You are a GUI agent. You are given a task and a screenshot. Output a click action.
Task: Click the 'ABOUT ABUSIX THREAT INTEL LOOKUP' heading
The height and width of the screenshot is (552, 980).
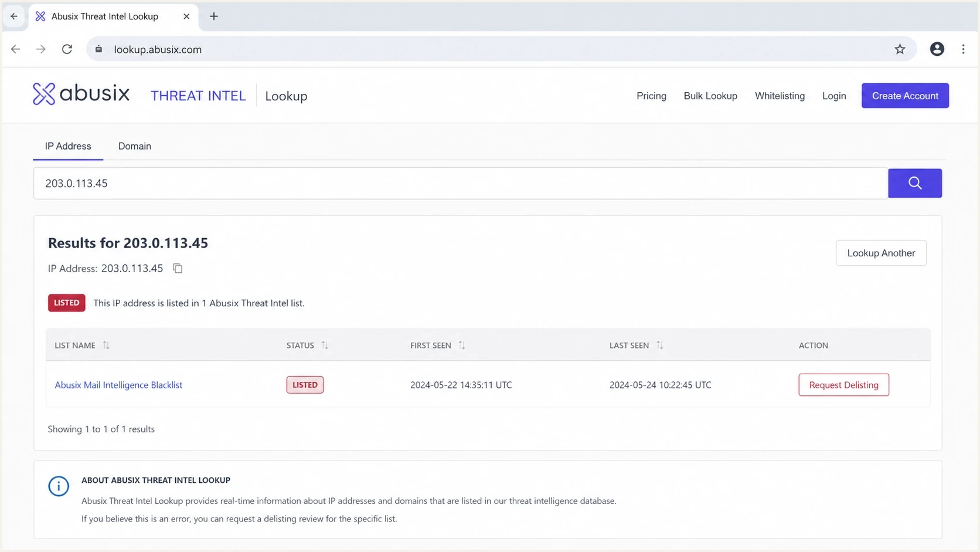pyautogui.click(x=156, y=480)
